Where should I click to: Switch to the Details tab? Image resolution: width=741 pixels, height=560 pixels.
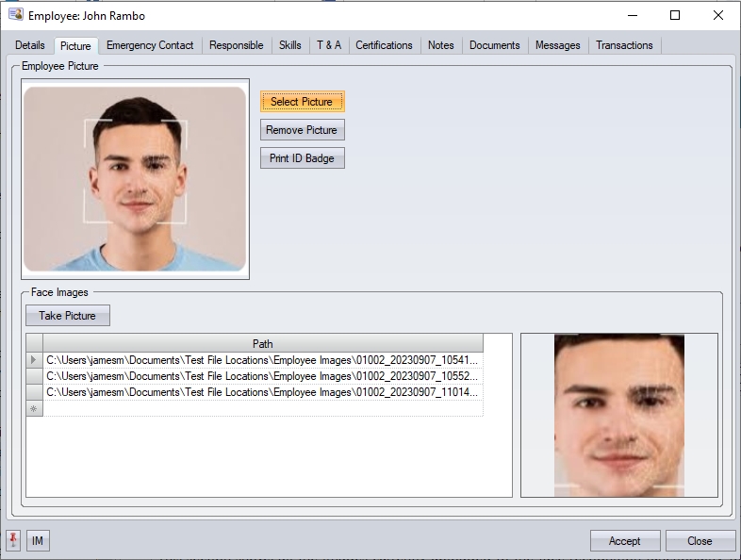pos(30,45)
